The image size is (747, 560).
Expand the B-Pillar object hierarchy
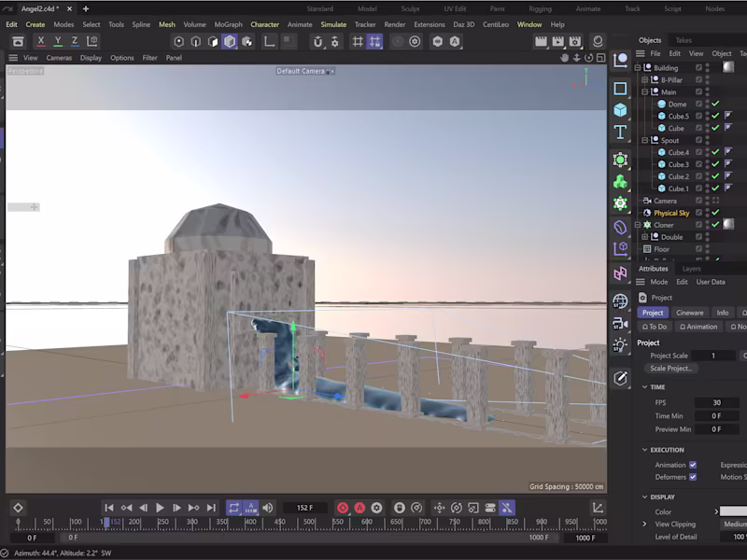pos(645,80)
